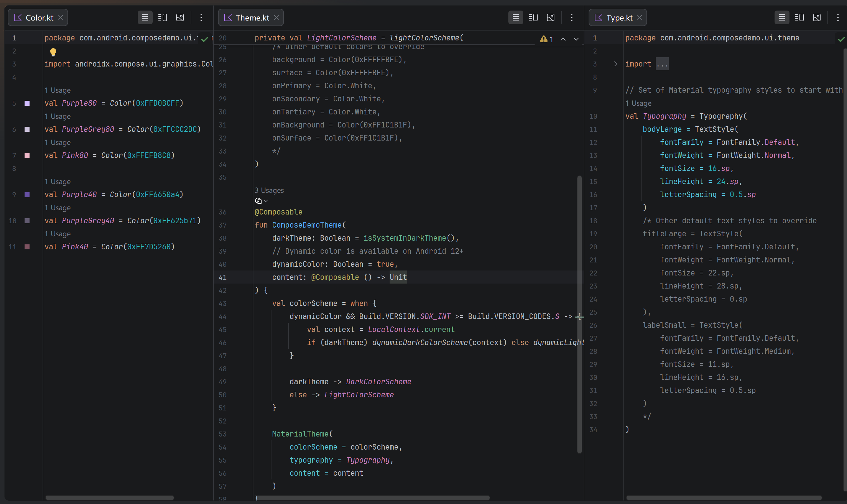Open the PurpleGrey40 color swatch

coord(27,221)
